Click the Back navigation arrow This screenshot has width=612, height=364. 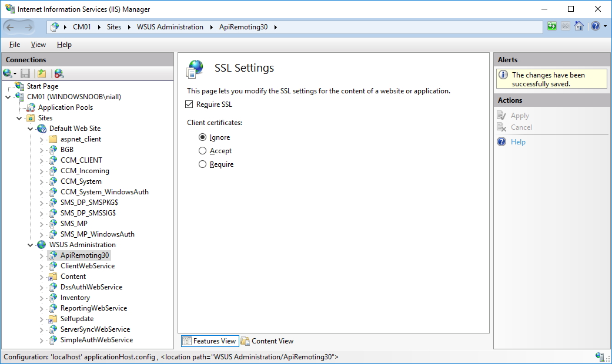tap(11, 27)
